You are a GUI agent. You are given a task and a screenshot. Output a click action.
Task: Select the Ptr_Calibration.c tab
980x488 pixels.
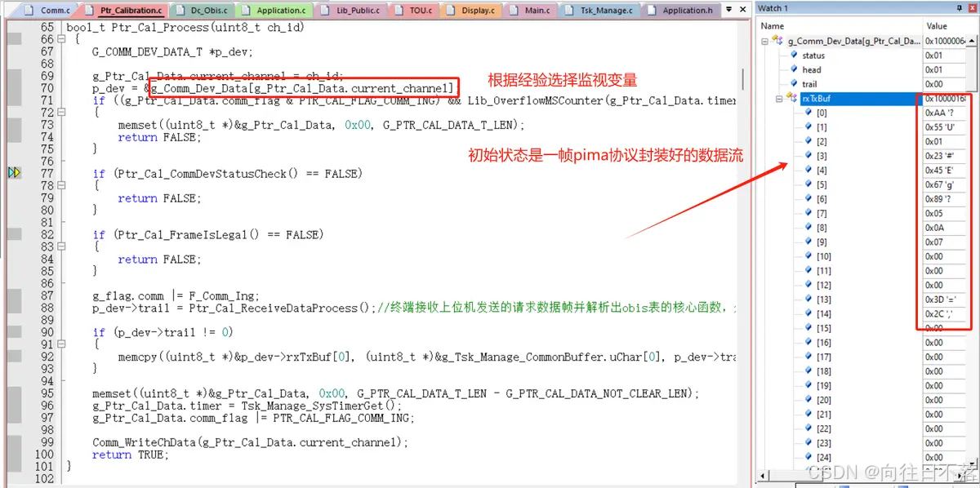click(126, 10)
